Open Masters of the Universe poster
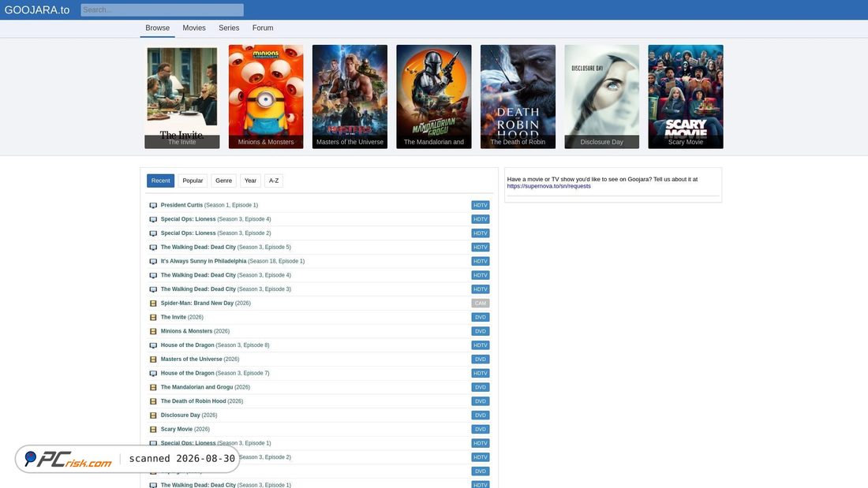Image resolution: width=868 pixels, height=488 pixels. [x=350, y=97]
